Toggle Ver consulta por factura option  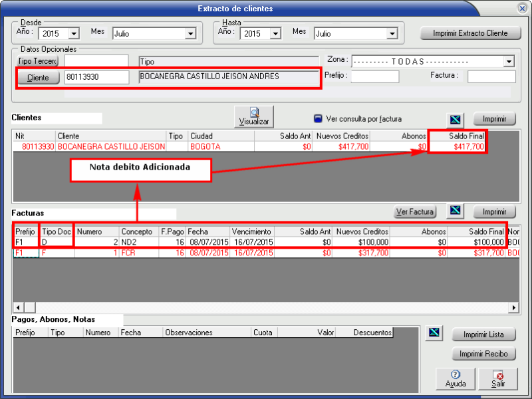(318, 119)
